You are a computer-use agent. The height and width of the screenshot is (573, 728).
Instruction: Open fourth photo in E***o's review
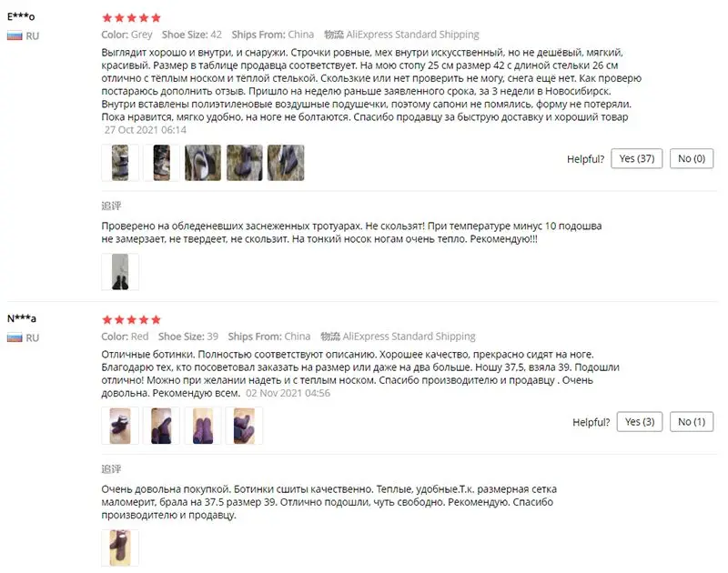click(244, 163)
